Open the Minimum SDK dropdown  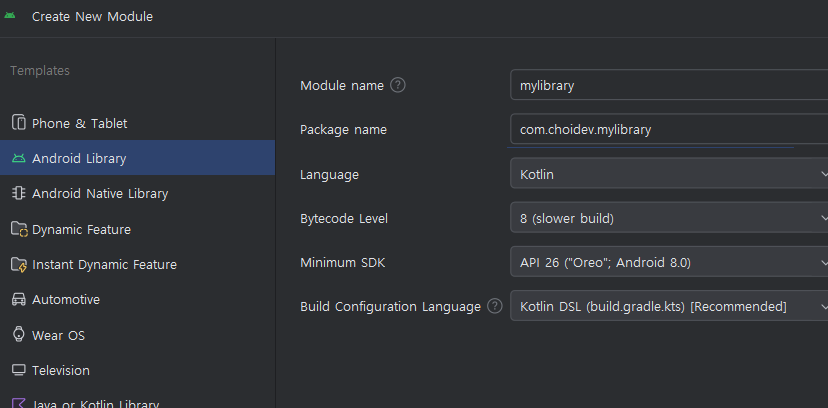coord(668,262)
